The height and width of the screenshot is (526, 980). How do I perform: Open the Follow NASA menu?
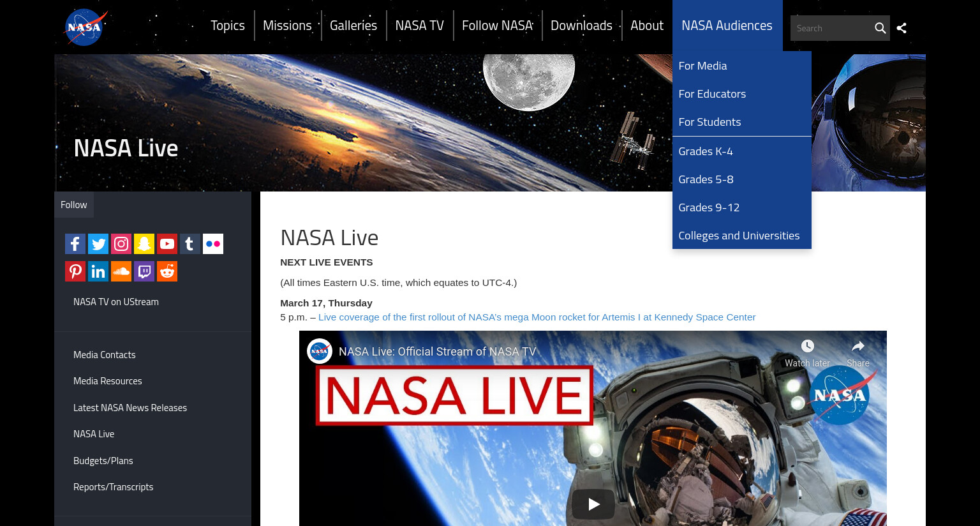[x=498, y=26]
